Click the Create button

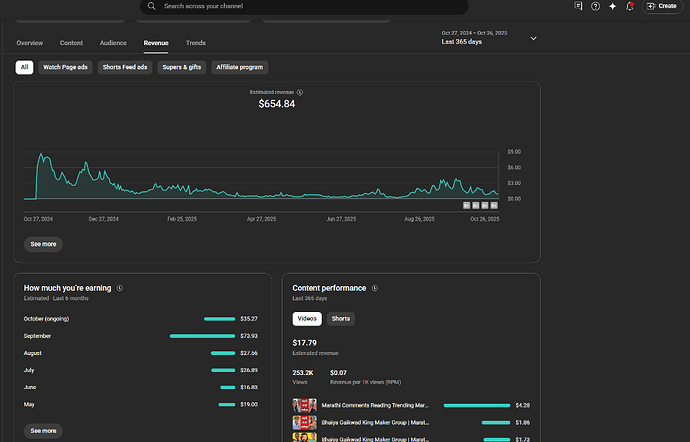click(661, 6)
